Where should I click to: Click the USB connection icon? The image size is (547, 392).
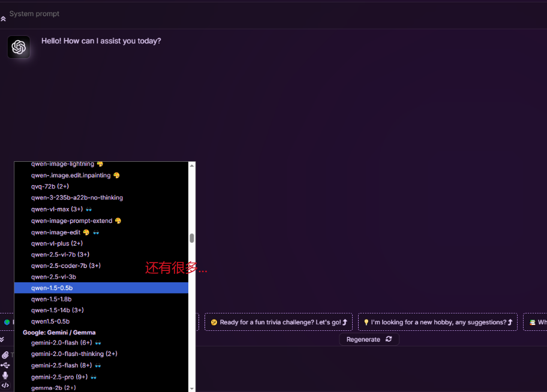pos(5,365)
